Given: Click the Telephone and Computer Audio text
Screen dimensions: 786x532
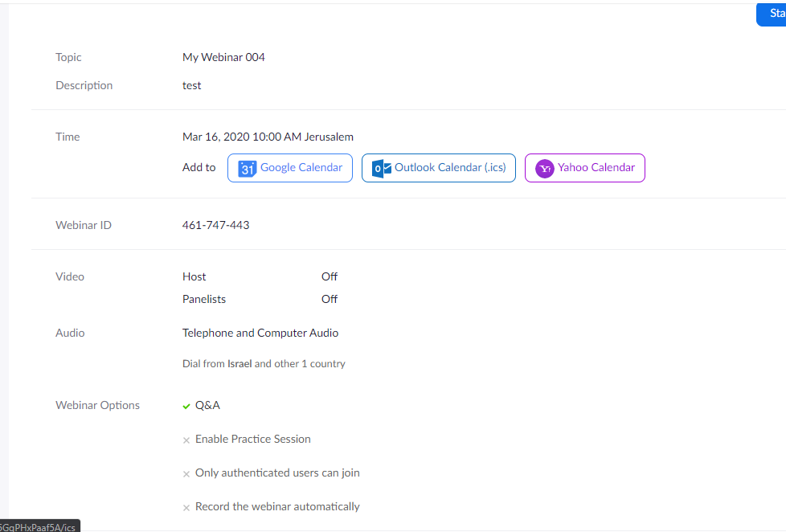Looking at the screenshot, I should click(260, 333).
